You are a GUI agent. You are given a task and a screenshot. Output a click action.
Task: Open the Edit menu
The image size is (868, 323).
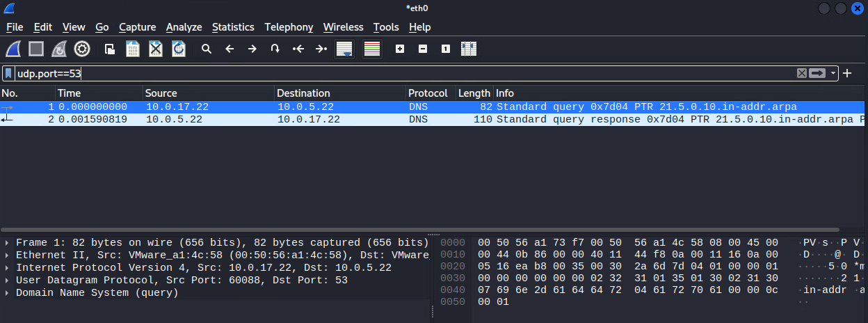pyautogui.click(x=43, y=27)
